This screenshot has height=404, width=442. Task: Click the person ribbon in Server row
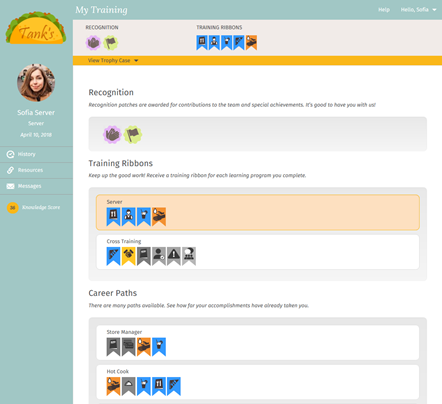coord(129,217)
